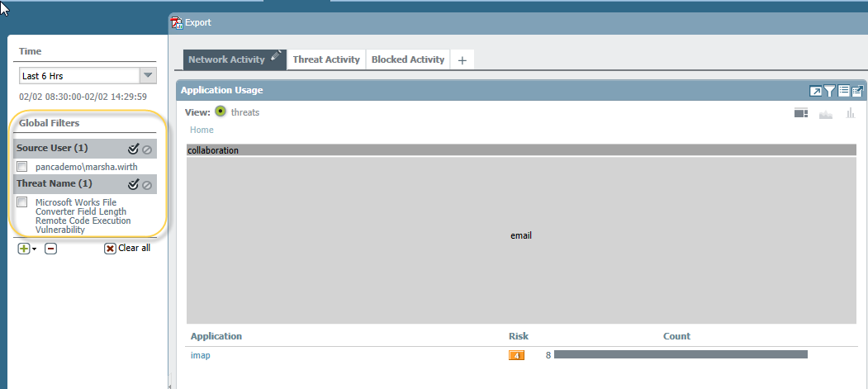Click the count value 8 for imap
The image size is (868, 389).
548,355
